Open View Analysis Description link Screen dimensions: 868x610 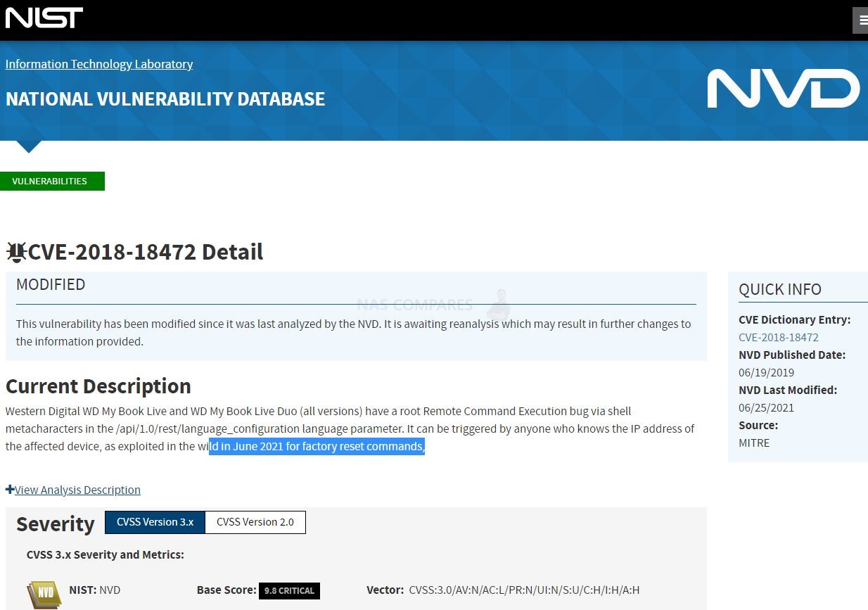tap(77, 490)
